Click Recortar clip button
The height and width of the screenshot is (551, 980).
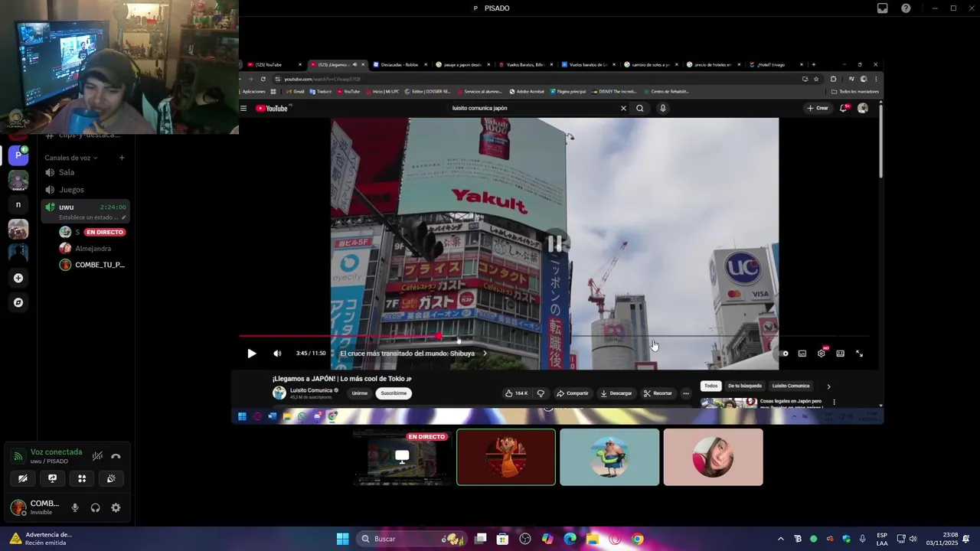pyautogui.click(x=658, y=393)
